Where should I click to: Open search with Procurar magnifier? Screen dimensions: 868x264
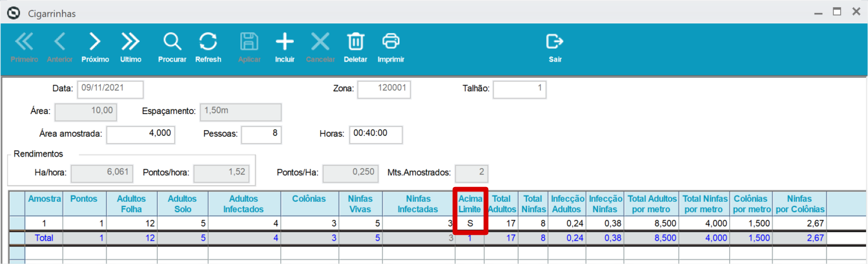[172, 47]
